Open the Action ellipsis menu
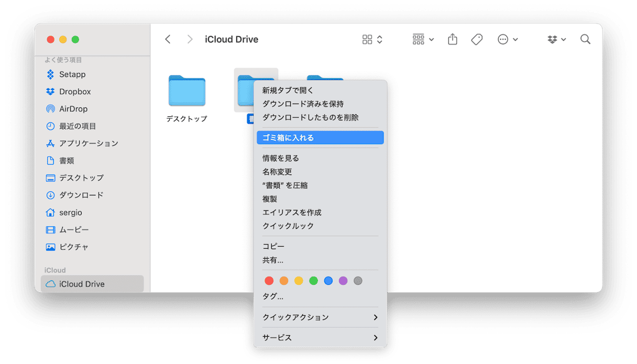Viewport: 637px width, 364px height. pos(508,39)
